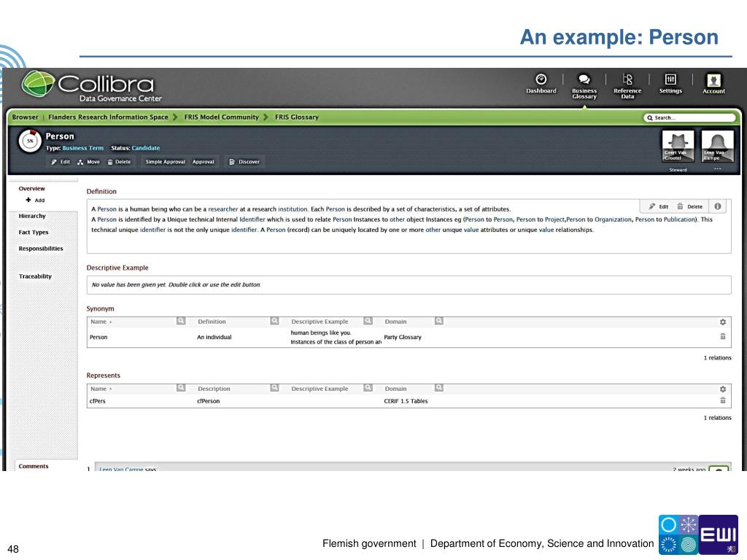Select the Hierarchy sidebar tab
Viewport: 747px width, 560px height.
32,216
